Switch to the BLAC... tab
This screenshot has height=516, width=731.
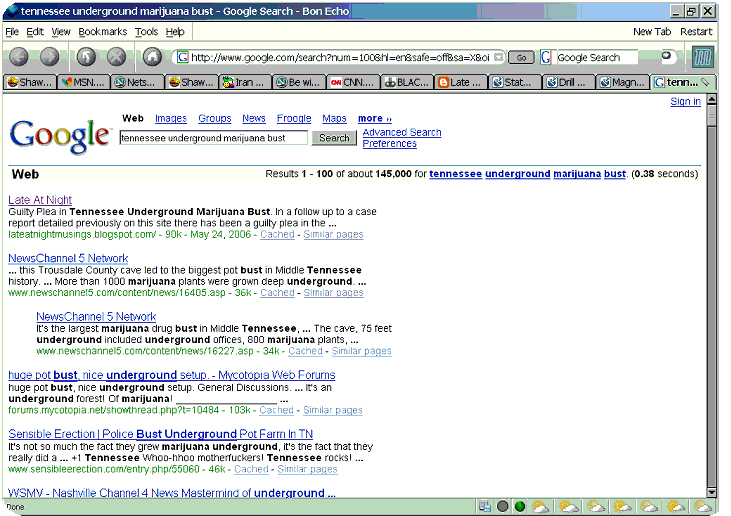pyautogui.click(x=407, y=83)
